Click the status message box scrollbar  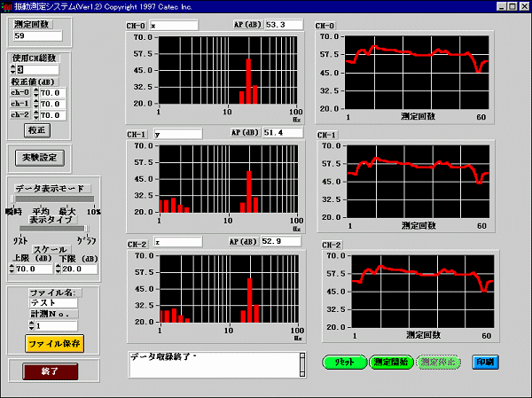302,364
